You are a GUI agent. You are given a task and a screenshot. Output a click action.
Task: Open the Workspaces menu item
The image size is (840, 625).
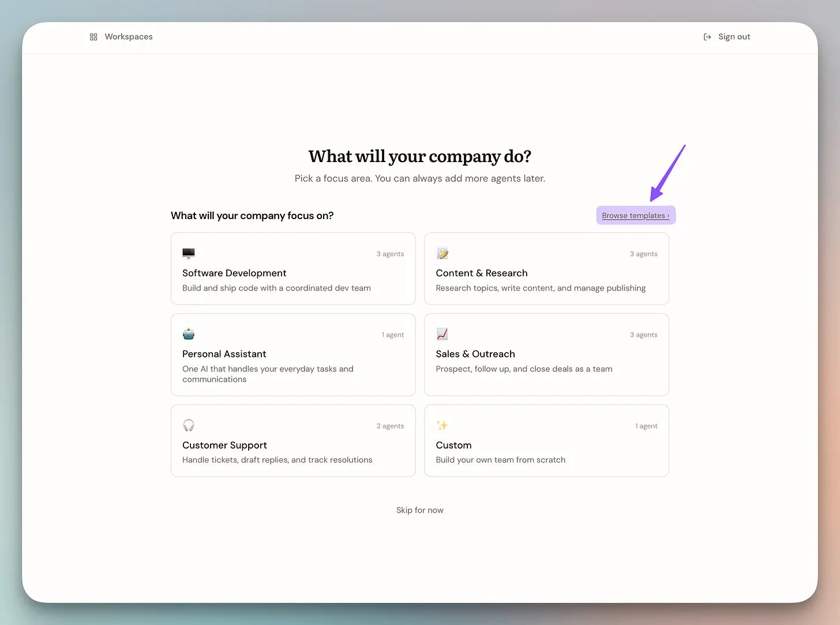coord(121,37)
